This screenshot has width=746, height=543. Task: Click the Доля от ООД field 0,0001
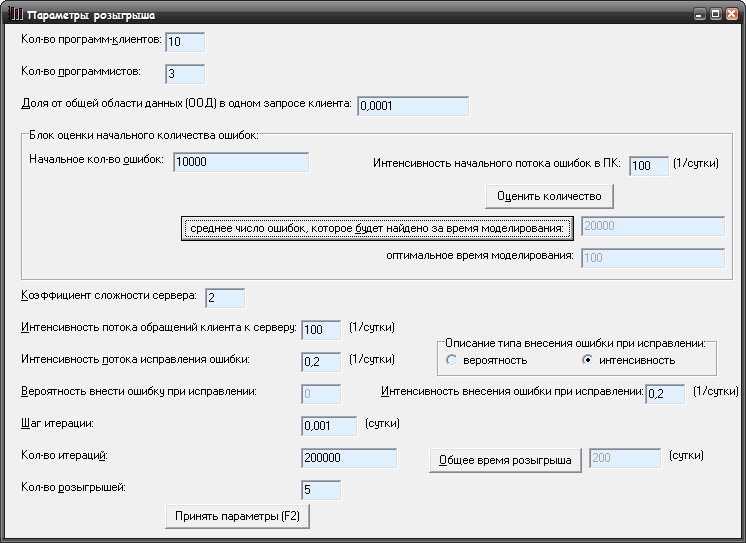[413, 106]
